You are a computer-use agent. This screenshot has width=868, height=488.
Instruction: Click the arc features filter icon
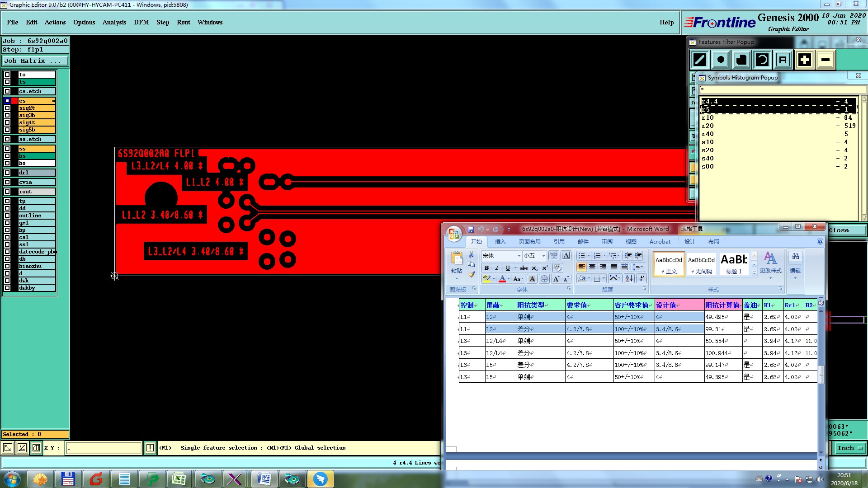pyautogui.click(x=762, y=60)
